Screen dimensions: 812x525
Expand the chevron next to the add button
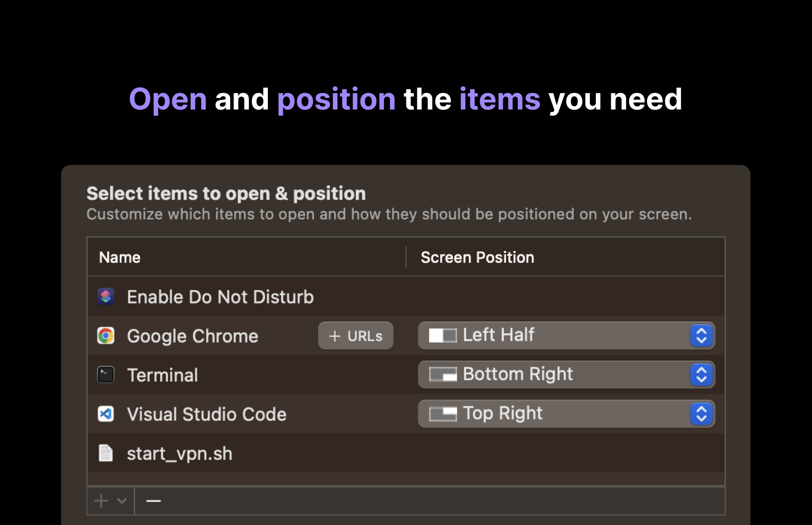122,501
